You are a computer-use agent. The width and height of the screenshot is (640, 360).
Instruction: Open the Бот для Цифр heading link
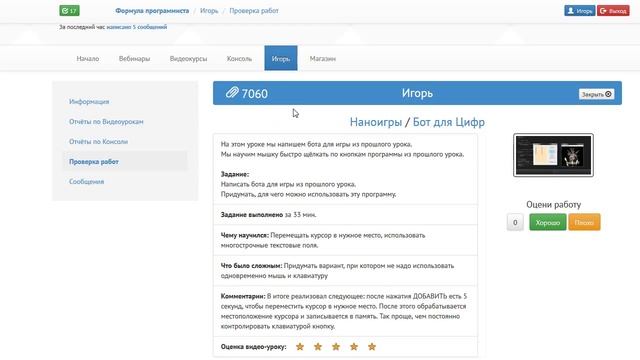(449, 122)
